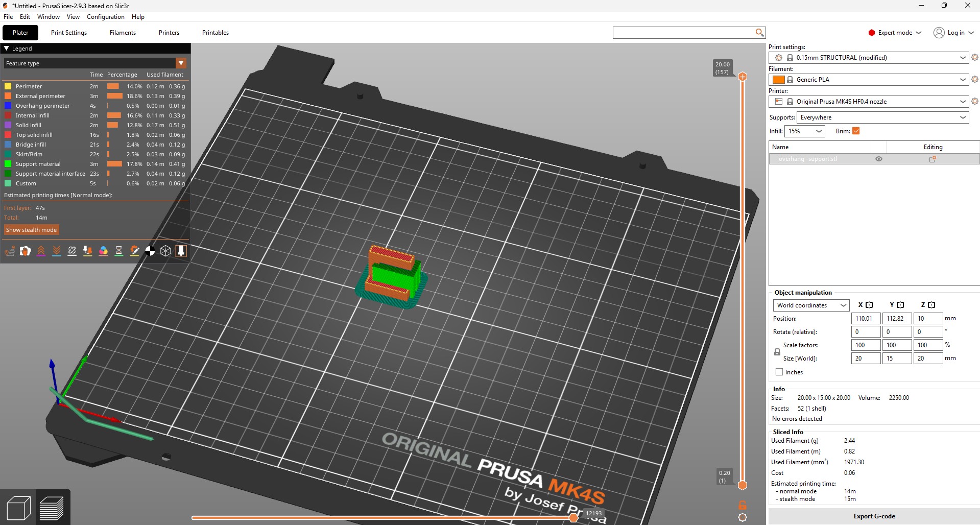Toggle color changes icon with colored circles

(x=103, y=251)
